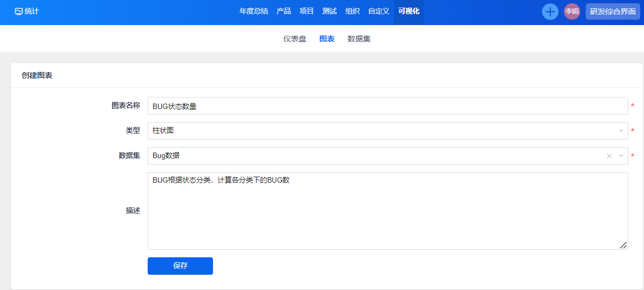Click the 研发综合界面 button
The height and width of the screenshot is (290, 644).
coord(612,11)
